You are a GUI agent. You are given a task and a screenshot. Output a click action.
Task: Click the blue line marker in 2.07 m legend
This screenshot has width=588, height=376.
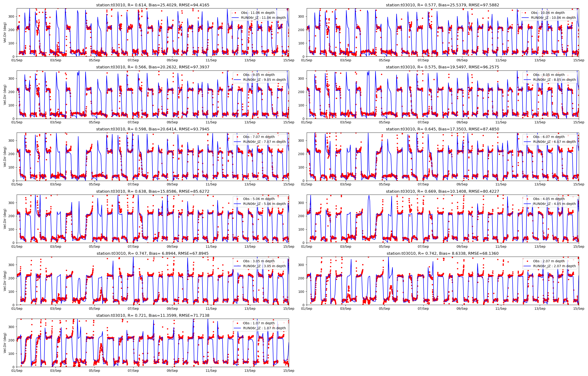[527, 266]
